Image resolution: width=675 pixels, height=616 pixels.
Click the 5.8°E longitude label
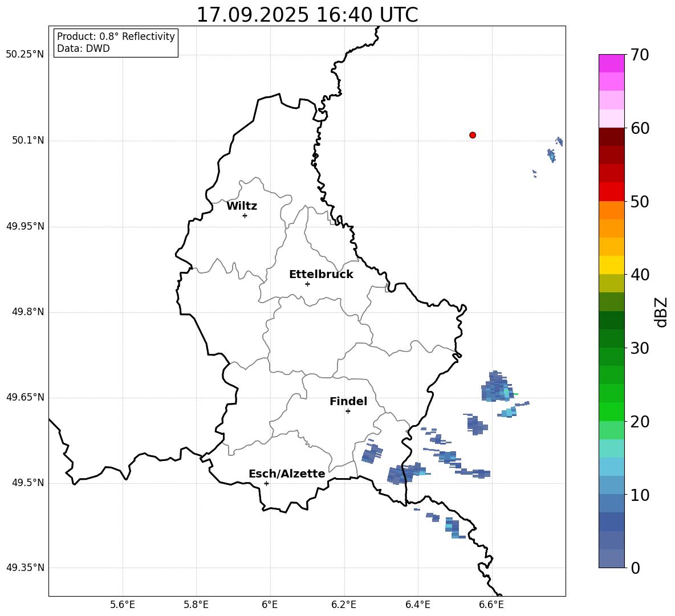click(x=196, y=605)
